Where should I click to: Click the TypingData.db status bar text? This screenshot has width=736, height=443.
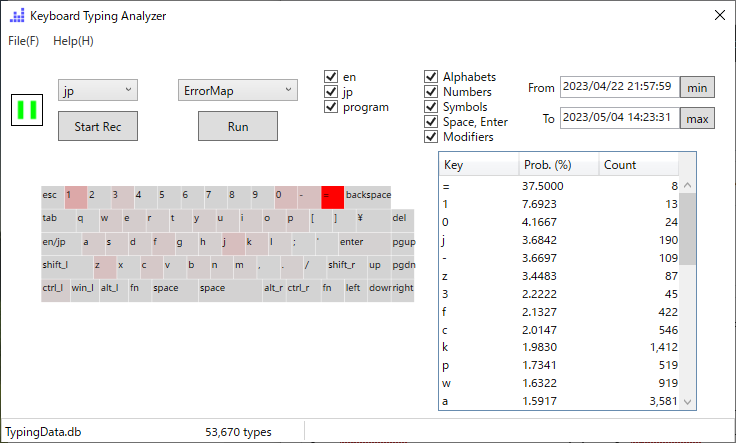pos(43,432)
